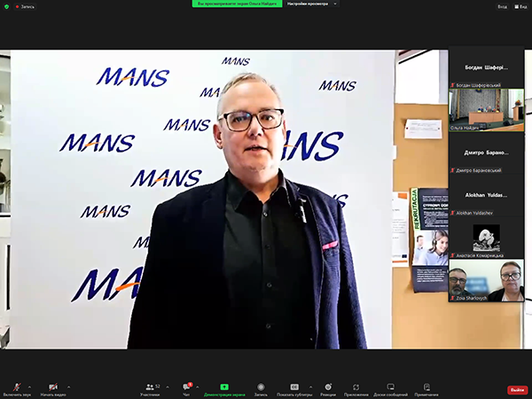
Task: Open the Вид view layout button
Action: tap(520, 6)
